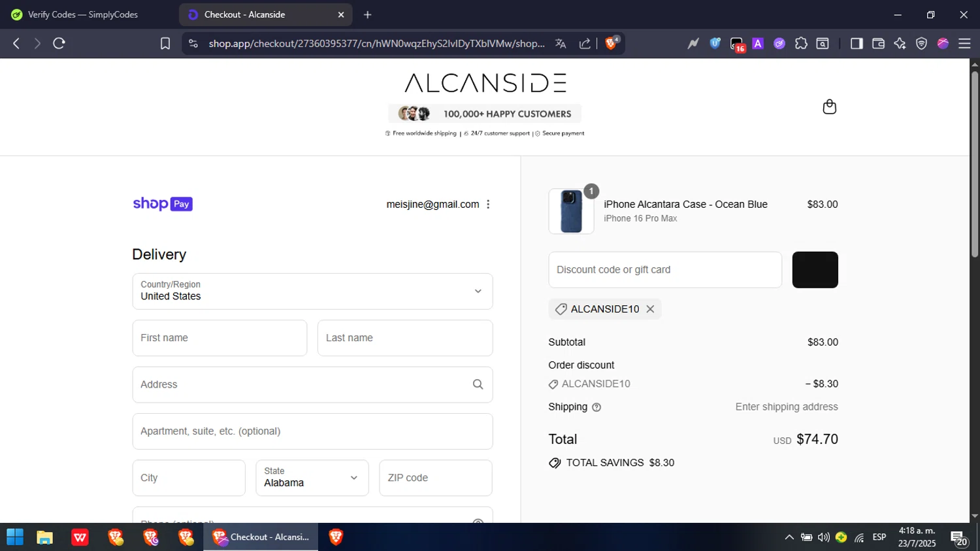Open a new browser tab
This screenshot has height=551, width=980.
[368, 14]
